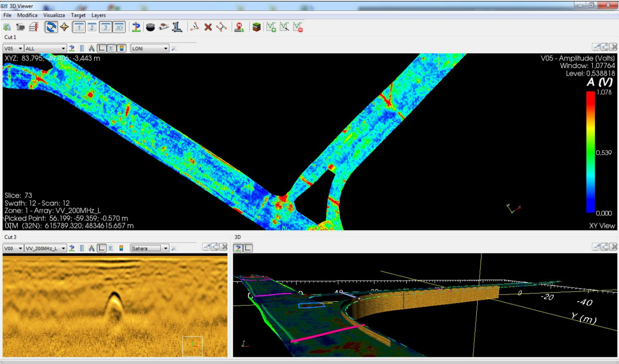The image size is (619, 364).
Task: Close the 3D panel
Action: pos(614,247)
